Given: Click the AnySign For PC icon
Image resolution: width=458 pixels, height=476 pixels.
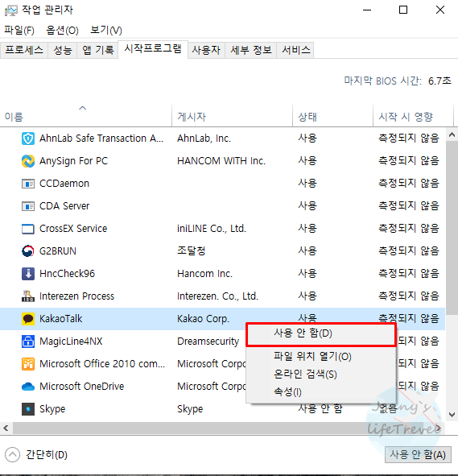Looking at the screenshot, I should coord(28,161).
